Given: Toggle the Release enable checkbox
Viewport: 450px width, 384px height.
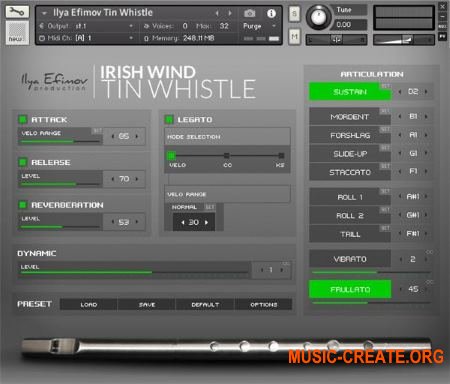Looking at the screenshot, I should click(x=23, y=162).
